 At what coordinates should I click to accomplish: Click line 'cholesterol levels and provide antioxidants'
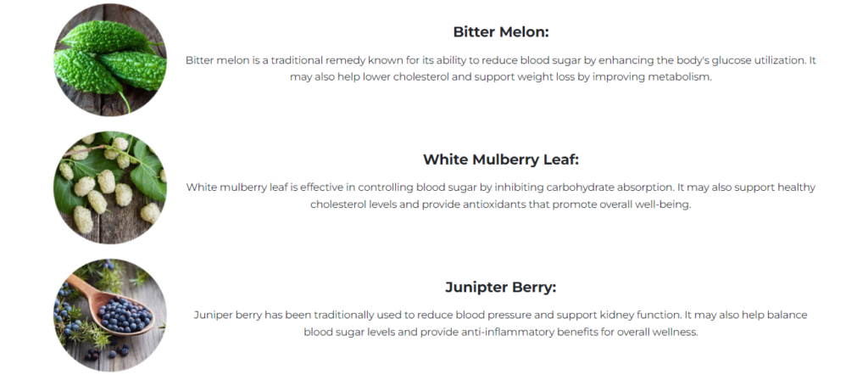[x=500, y=204]
